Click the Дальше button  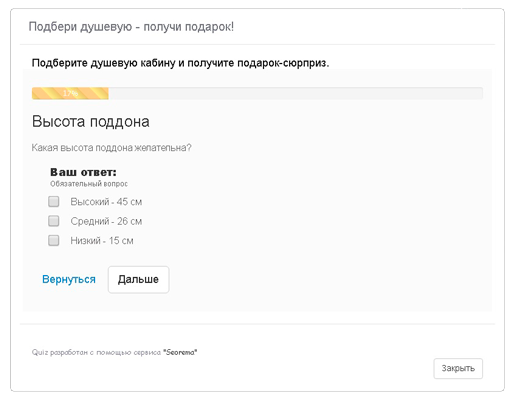[x=138, y=279]
